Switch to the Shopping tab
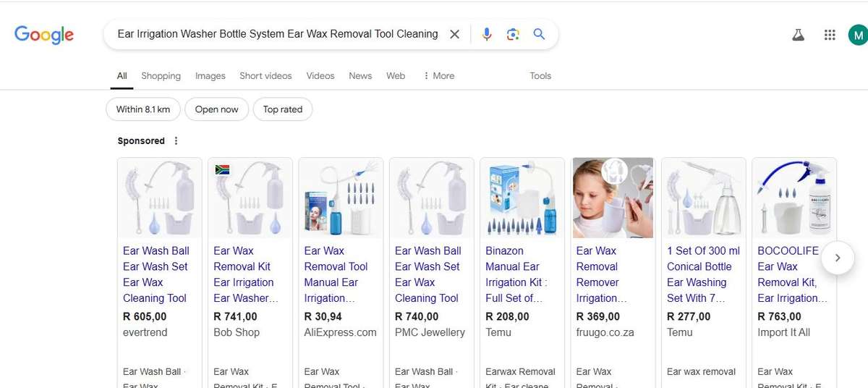This screenshot has height=388, width=868. (x=161, y=76)
